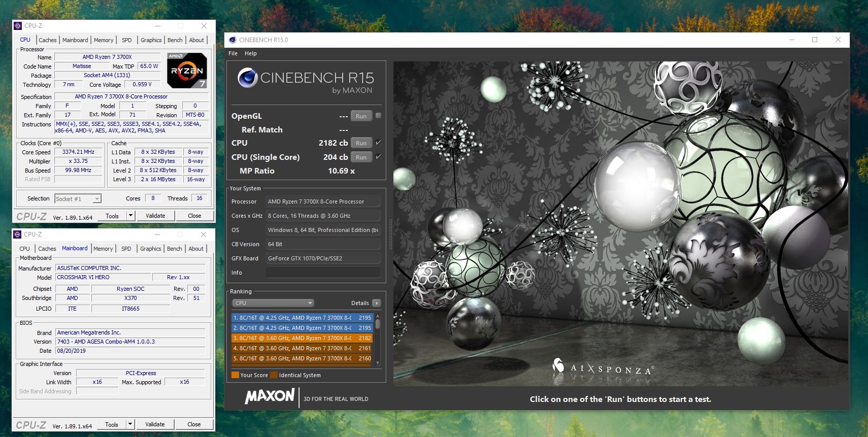This screenshot has width=868, height=437.
Task: Open Tools dropdown arrow in CPU-Z mainboard window
Action: (130, 424)
